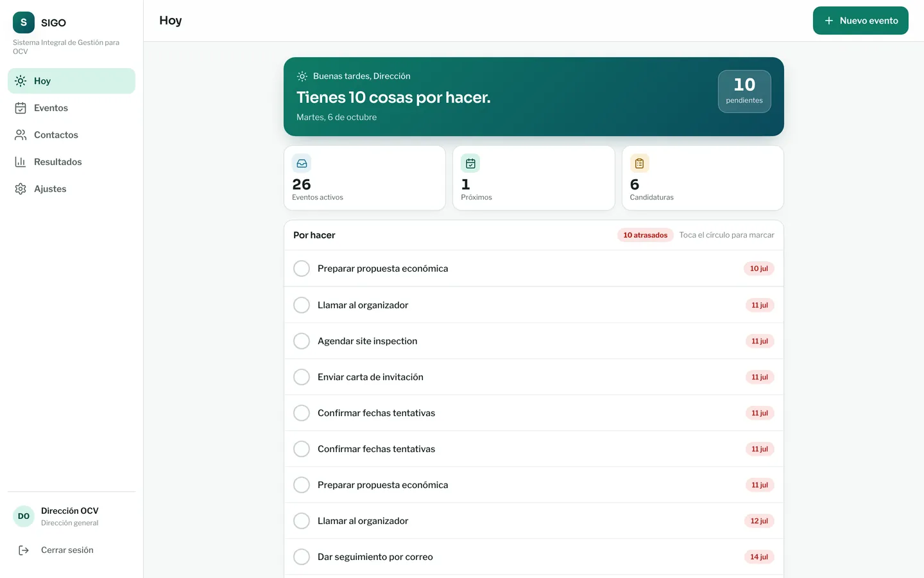Click the Dar seguimiento por correo task text
Viewport: 924px width, 578px height.
[375, 557]
